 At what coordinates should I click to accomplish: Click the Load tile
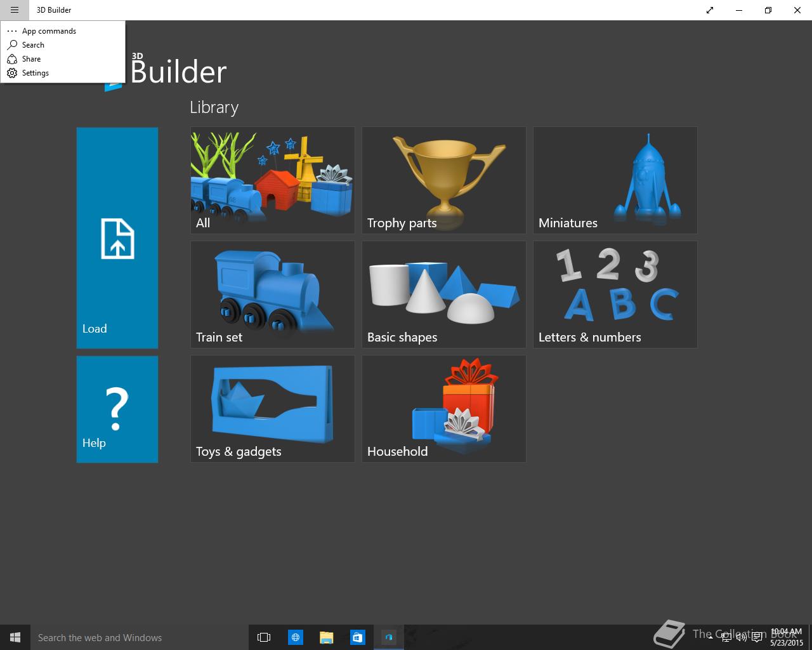[117, 238]
